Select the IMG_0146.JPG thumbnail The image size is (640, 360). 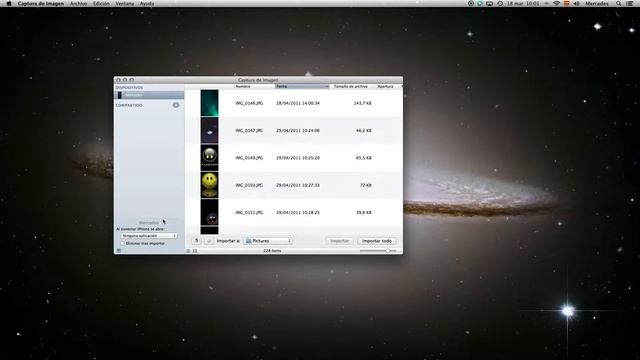coord(209,103)
